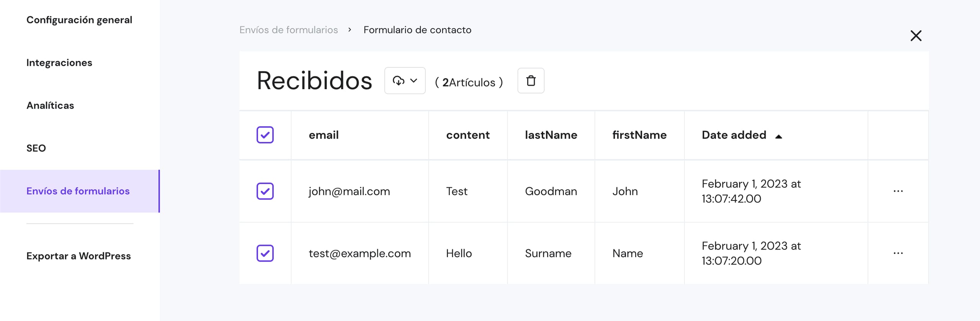Open Analíticas in the sidebar
Viewport: 980px width, 321px height.
tap(50, 106)
